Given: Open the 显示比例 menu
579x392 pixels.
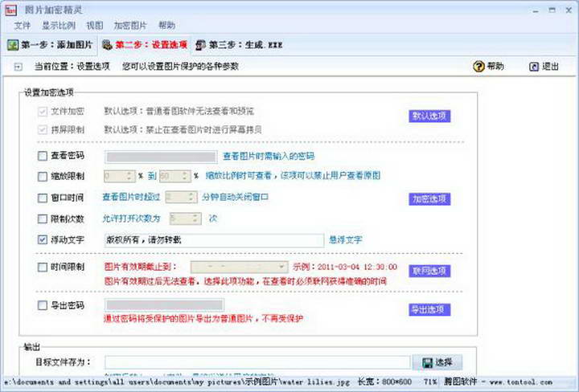Looking at the screenshot, I should pos(59,26).
